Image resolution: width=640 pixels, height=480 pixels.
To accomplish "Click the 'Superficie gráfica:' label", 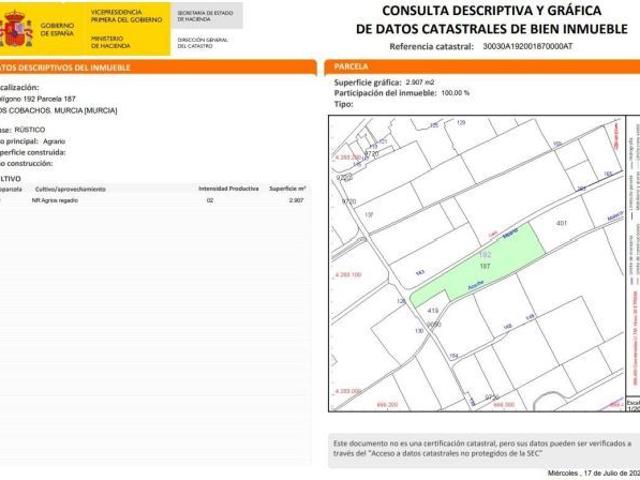I will pyautogui.click(x=368, y=82).
